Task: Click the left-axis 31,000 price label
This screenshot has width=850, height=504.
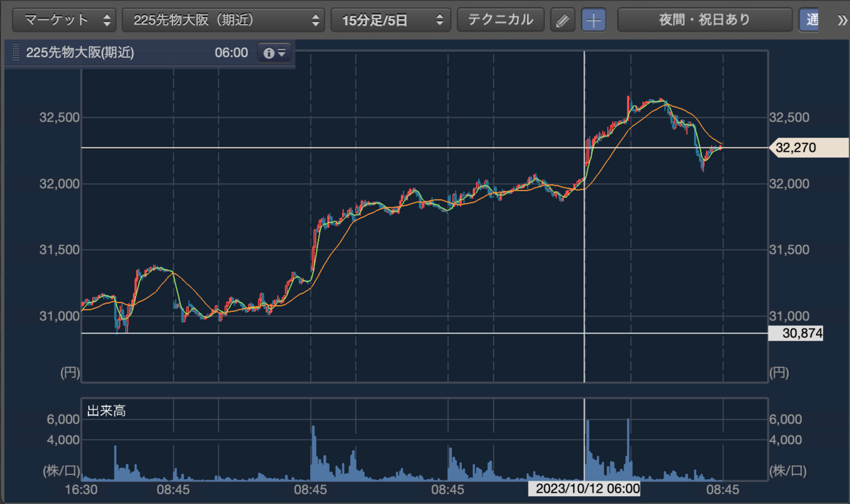Action: [58, 316]
